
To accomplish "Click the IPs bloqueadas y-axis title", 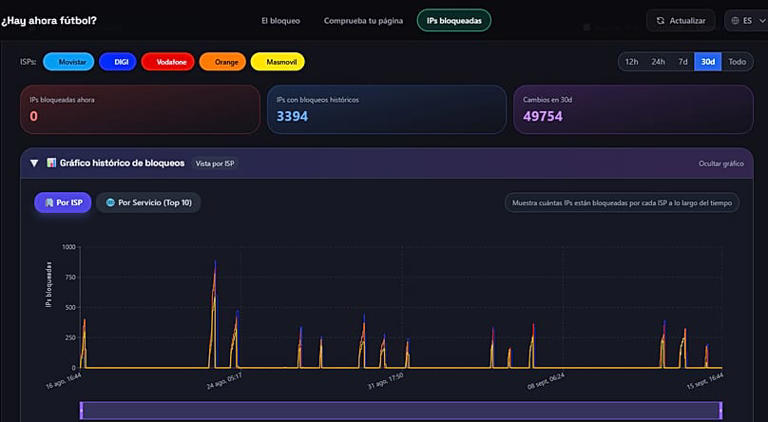I will coord(48,284).
